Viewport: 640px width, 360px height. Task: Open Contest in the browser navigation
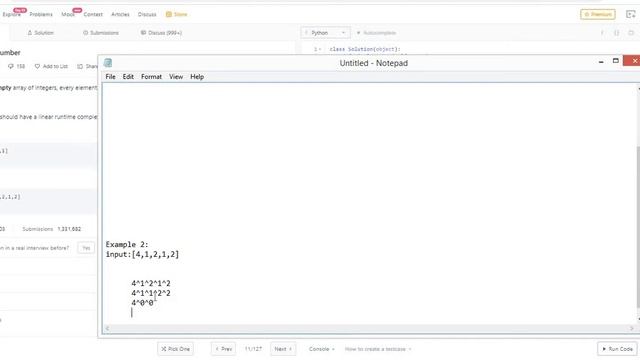[x=93, y=14]
